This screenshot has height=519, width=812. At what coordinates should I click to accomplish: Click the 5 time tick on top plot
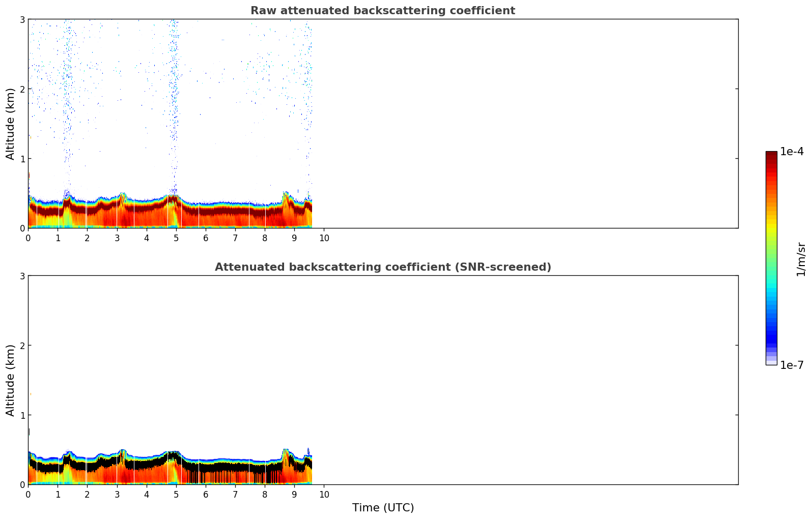click(176, 238)
